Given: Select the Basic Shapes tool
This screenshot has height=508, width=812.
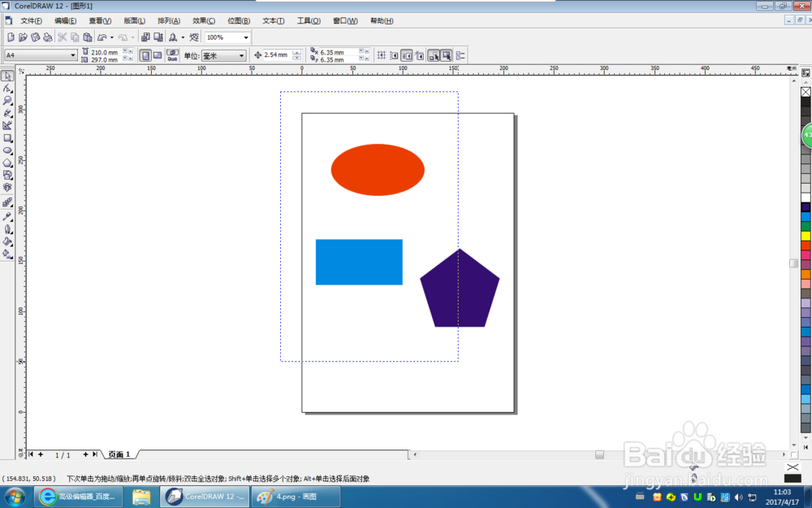Looking at the screenshot, I should coord(7,176).
